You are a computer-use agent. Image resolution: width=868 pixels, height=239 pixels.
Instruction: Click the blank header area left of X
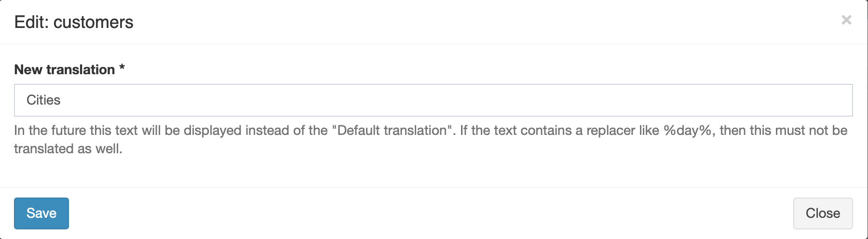pyautogui.click(x=482, y=22)
